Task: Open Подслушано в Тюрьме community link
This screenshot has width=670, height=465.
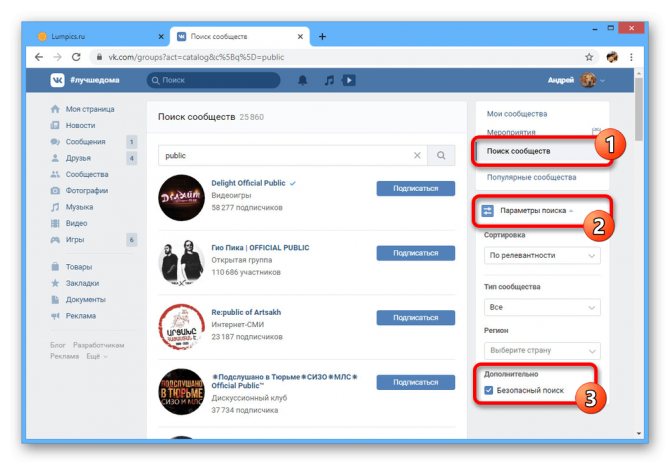Action: point(285,381)
